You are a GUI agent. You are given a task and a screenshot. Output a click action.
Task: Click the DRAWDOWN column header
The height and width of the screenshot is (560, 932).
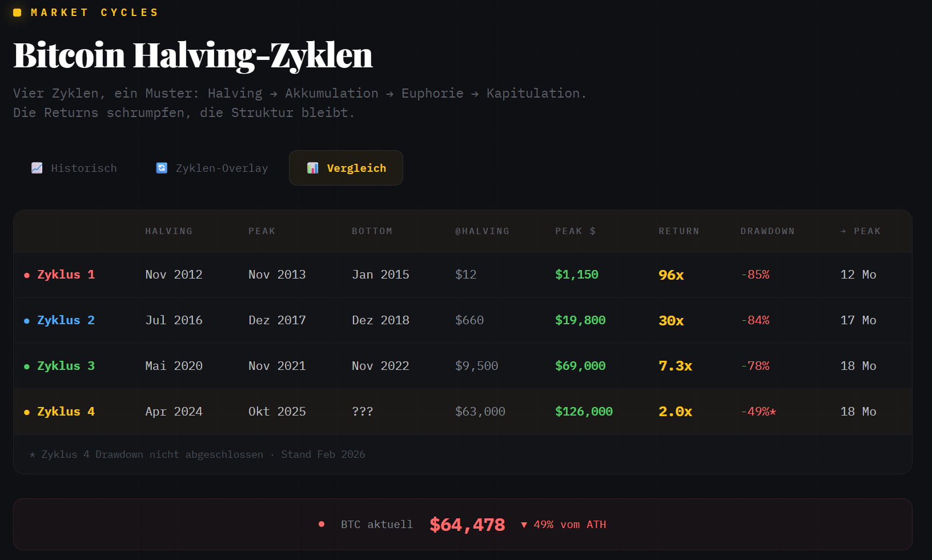[767, 231]
